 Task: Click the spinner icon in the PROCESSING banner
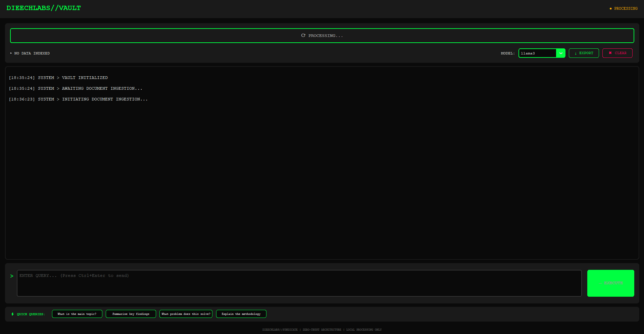point(303,35)
